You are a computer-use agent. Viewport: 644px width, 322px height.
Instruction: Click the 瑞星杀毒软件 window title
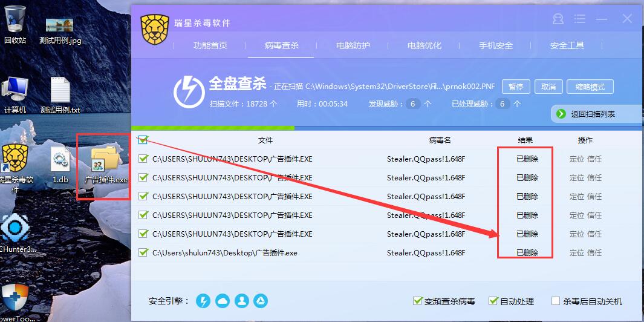click(202, 24)
